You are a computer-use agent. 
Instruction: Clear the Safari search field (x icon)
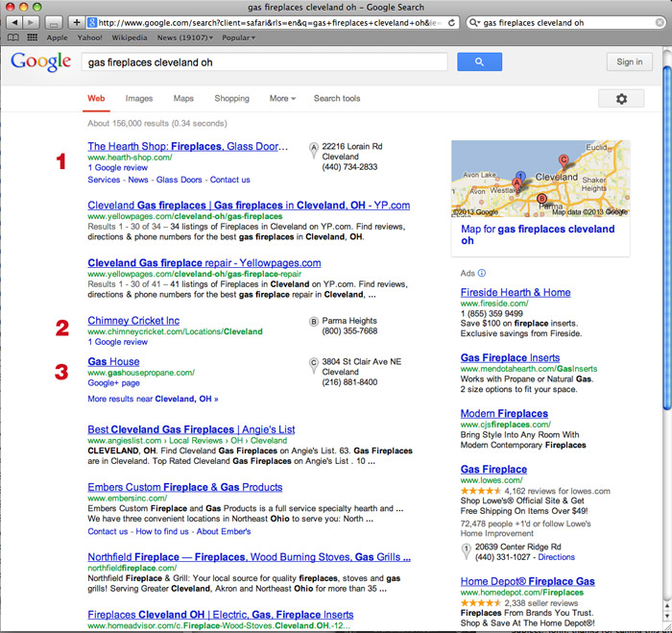point(660,23)
